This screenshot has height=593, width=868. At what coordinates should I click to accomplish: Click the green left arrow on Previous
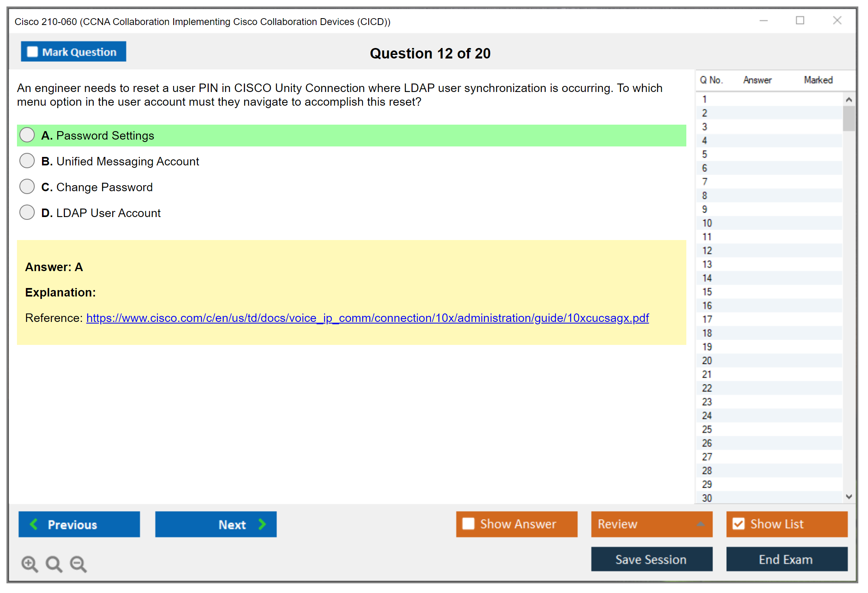(34, 524)
